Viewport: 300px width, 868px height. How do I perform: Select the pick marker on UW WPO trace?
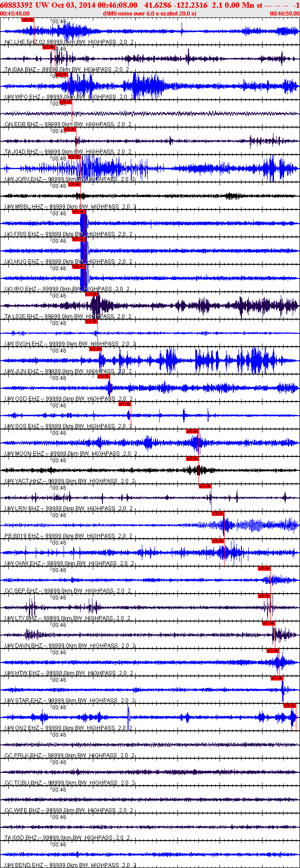(x=62, y=75)
